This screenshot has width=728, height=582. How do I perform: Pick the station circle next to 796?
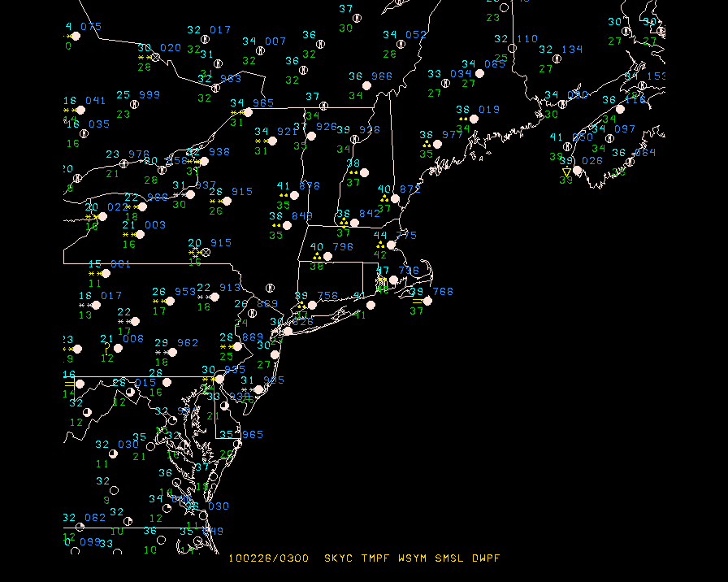pyautogui.click(x=327, y=256)
